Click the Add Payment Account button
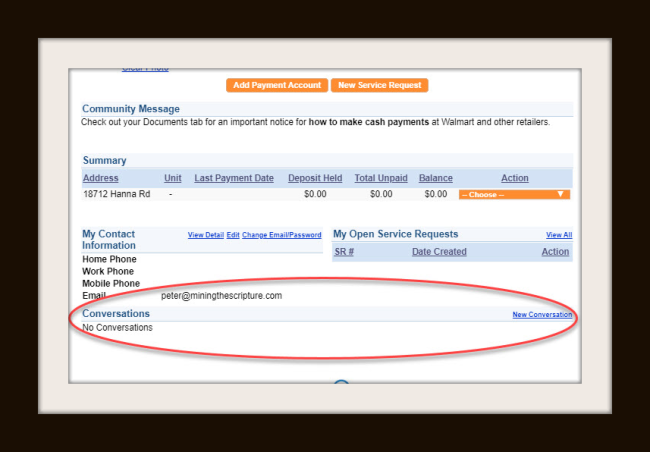The width and height of the screenshot is (650, 452). click(277, 85)
